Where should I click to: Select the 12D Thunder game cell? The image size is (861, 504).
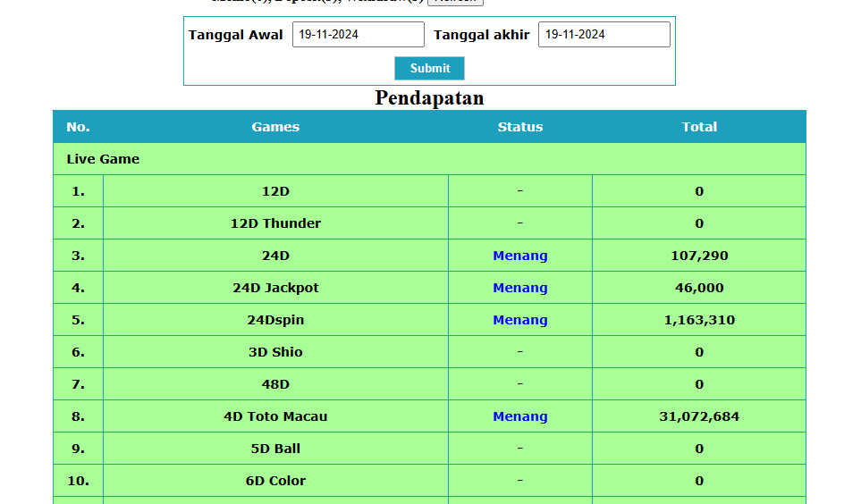point(275,223)
